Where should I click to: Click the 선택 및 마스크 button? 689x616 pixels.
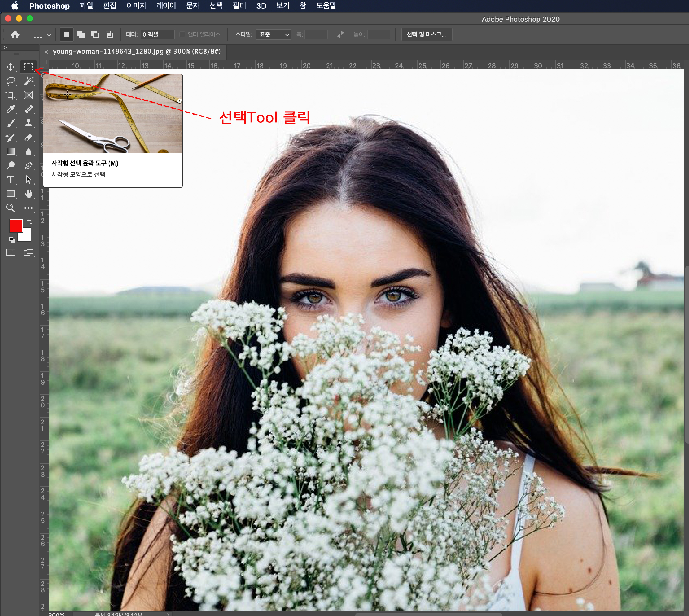(x=426, y=34)
